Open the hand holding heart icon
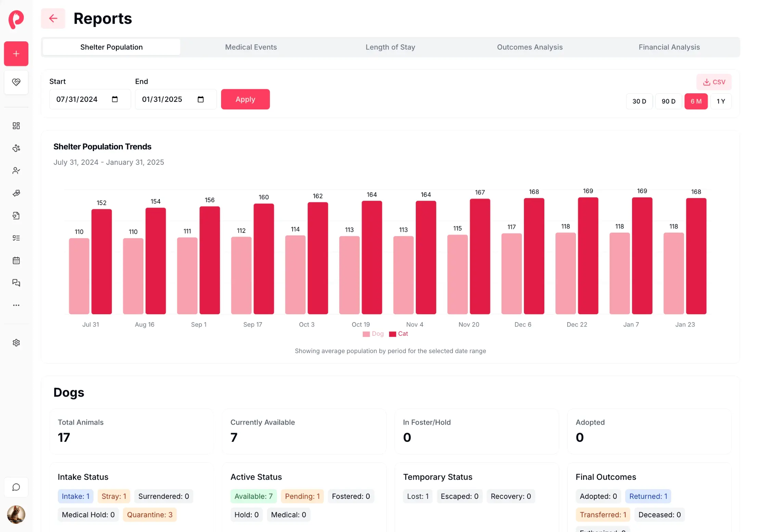Viewport: 761px width, 532px height. coord(16,193)
